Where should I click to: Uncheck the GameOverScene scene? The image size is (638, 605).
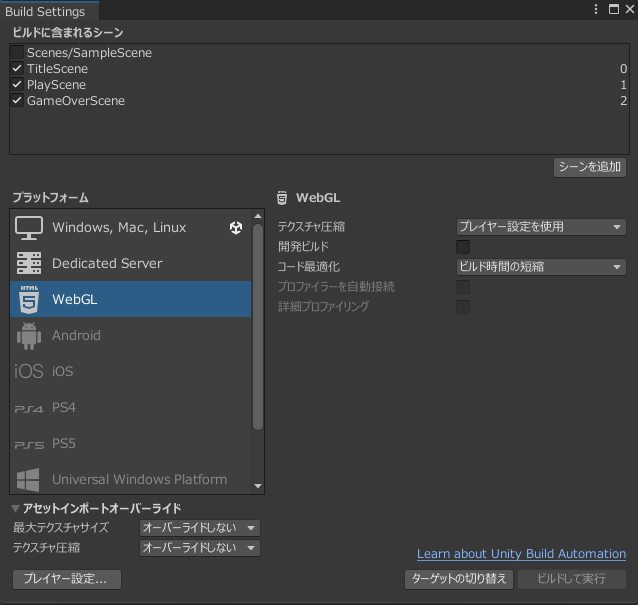17,100
